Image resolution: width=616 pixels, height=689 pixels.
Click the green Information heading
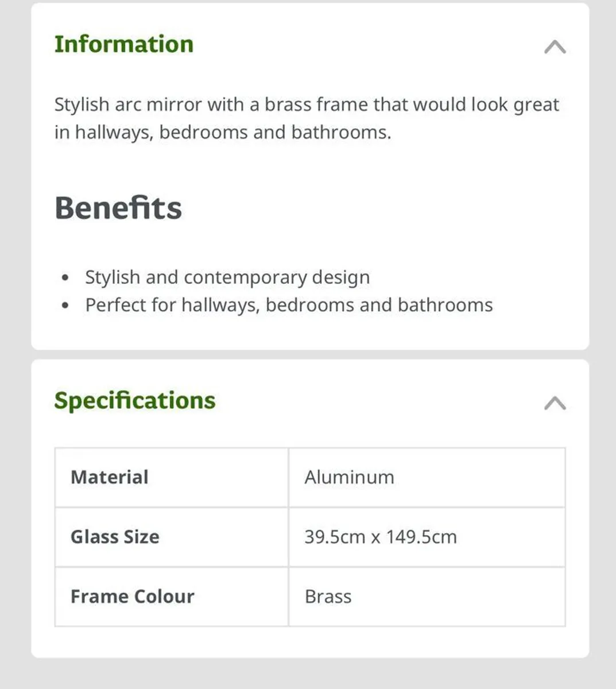(x=124, y=44)
